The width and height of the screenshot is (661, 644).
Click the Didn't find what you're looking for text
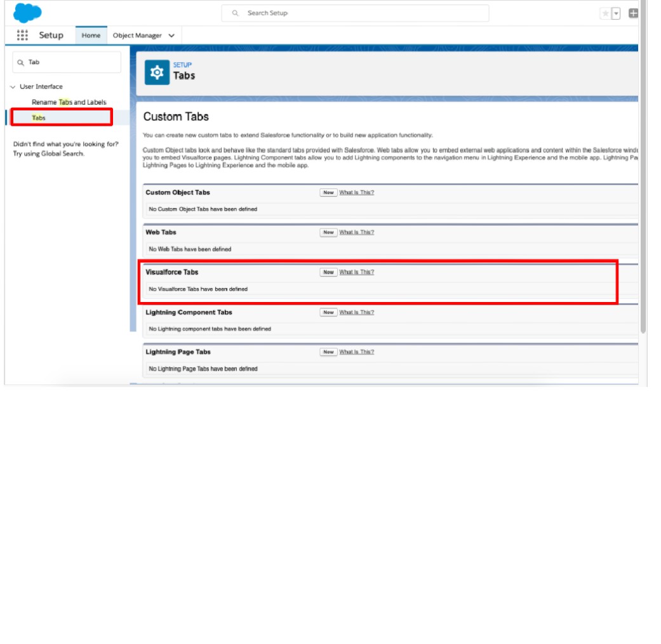pos(66,144)
